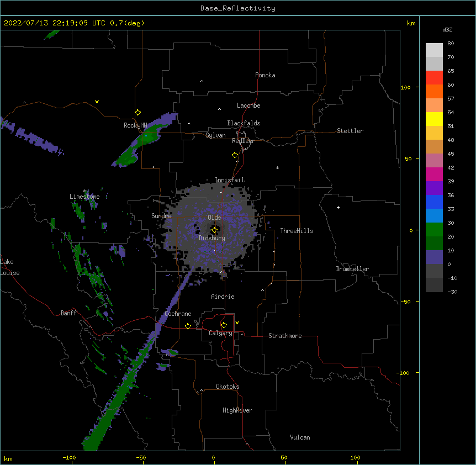Click the Didsbury town label
This screenshot has width=476, height=465.
tap(212, 238)
